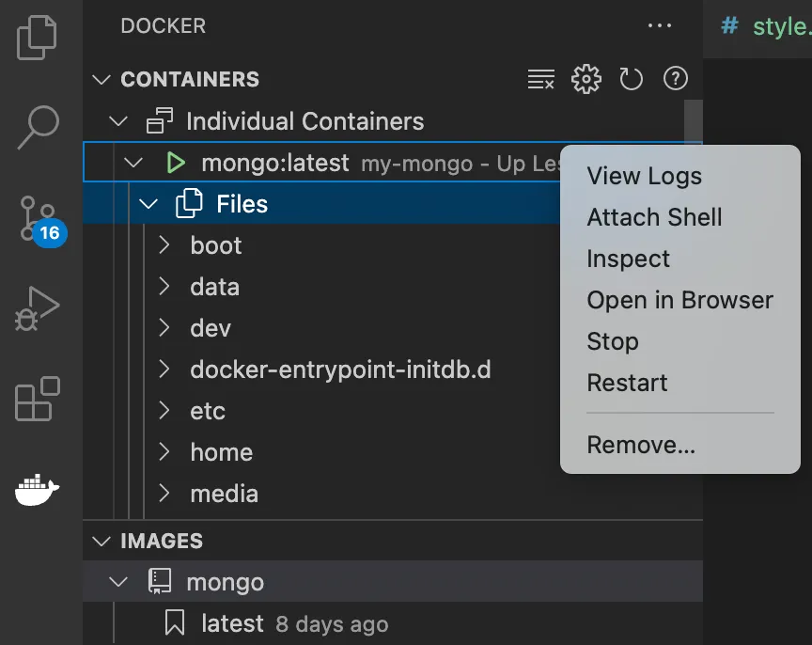Select the mongo:latest container label
The image size is (812, 645).
coord(275,163)
